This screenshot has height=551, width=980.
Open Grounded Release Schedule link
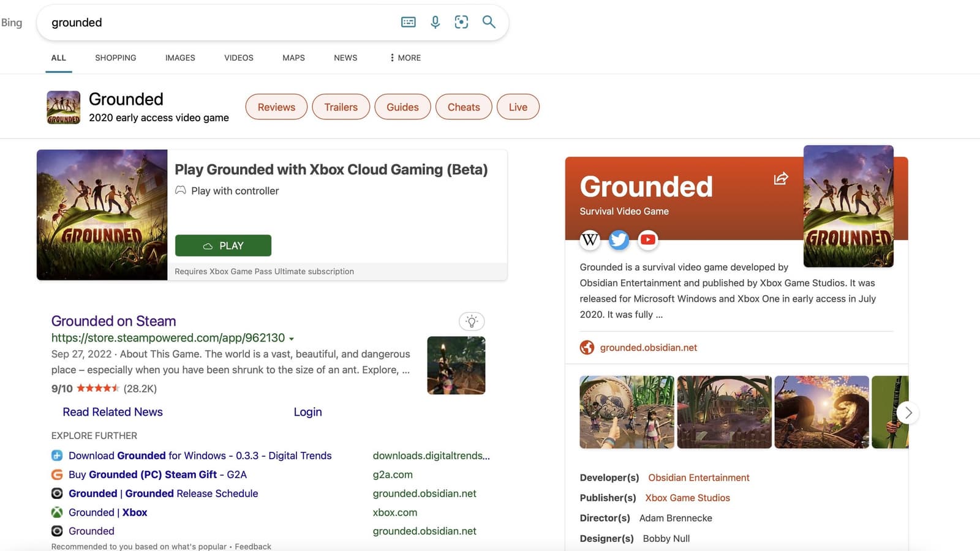[163, 493]
